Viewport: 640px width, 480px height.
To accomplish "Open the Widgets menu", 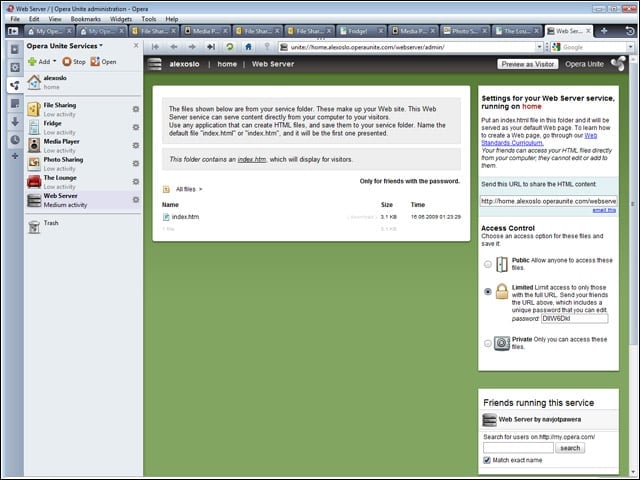I will 121,19.
